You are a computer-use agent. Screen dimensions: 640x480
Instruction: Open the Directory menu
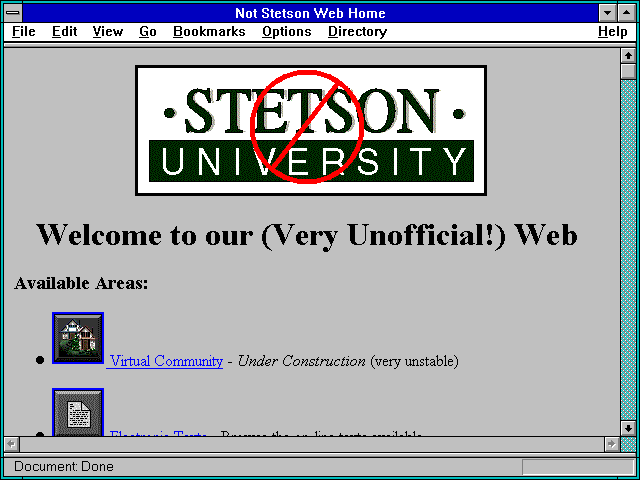pos(357,31)
